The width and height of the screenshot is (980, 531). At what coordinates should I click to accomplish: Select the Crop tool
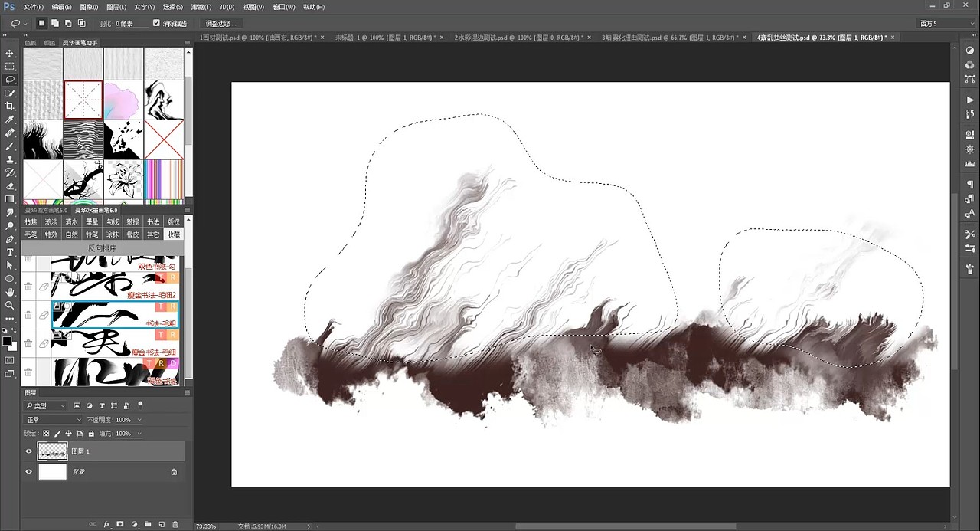pyautogui.click(x=10, y=107)
